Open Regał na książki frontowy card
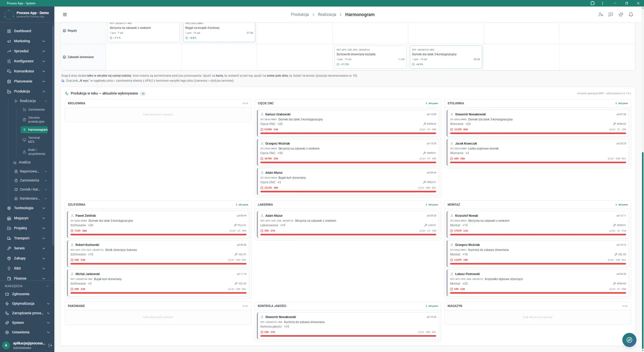Viewport: 644px width, 352px height. [219, 32]
